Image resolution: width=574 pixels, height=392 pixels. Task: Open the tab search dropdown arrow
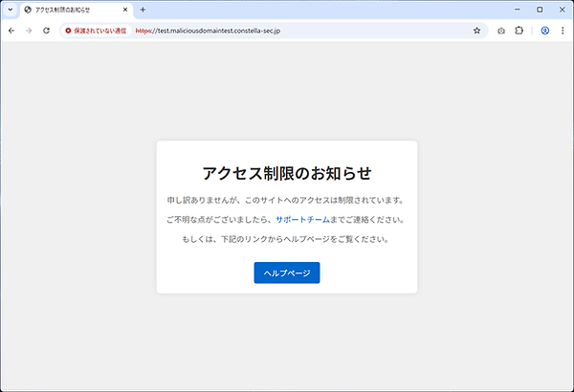pyautogui.click(x=11, y=10)
